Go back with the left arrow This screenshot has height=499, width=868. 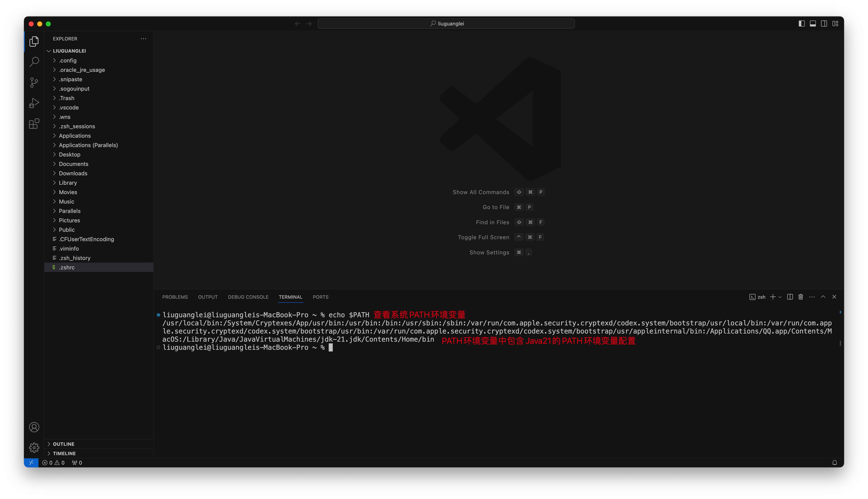298,24
